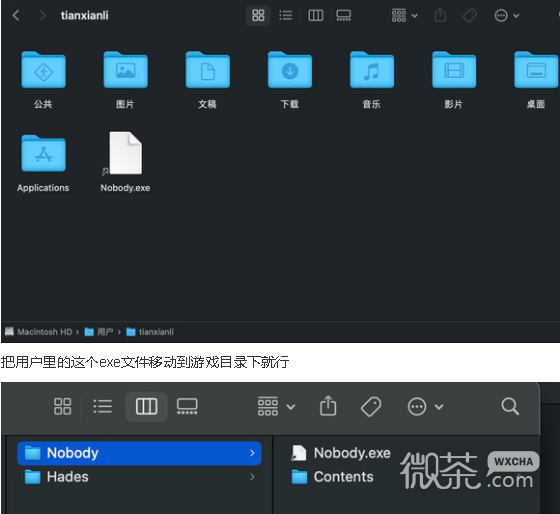
Task: Go back with the left chevron
Action: tap(16, 15)
